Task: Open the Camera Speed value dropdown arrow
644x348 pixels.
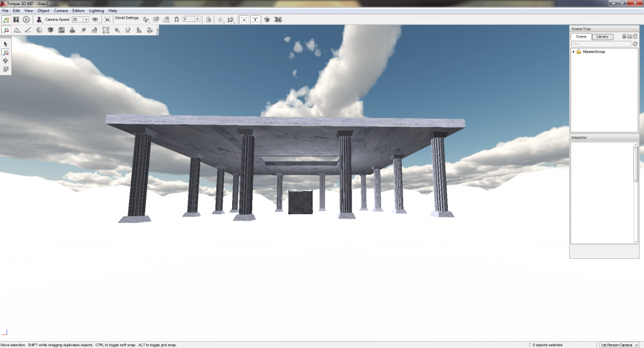Action: point(87,19)
